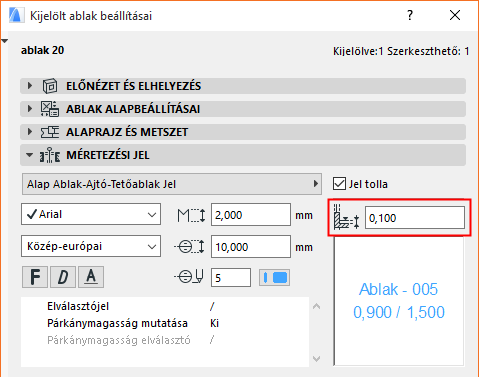Click the parameter list scroll down arrow

click(317, 359)
